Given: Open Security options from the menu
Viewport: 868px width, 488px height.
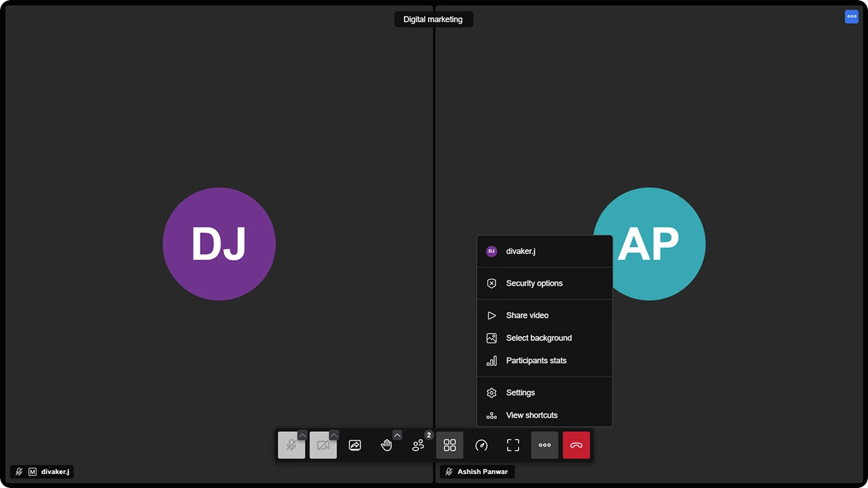Looking at the screenshot, I should point(534,283).
